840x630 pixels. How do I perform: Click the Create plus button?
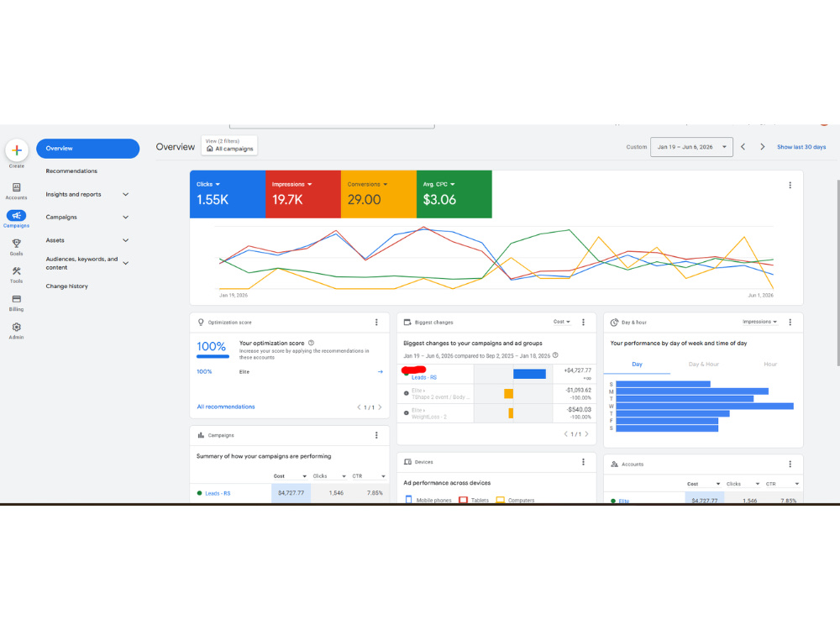(17, 150)
